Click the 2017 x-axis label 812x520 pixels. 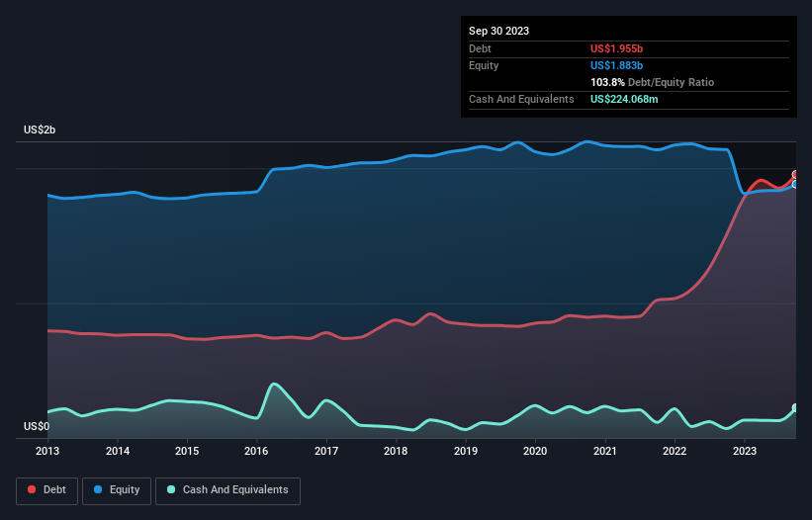(326, 451)
